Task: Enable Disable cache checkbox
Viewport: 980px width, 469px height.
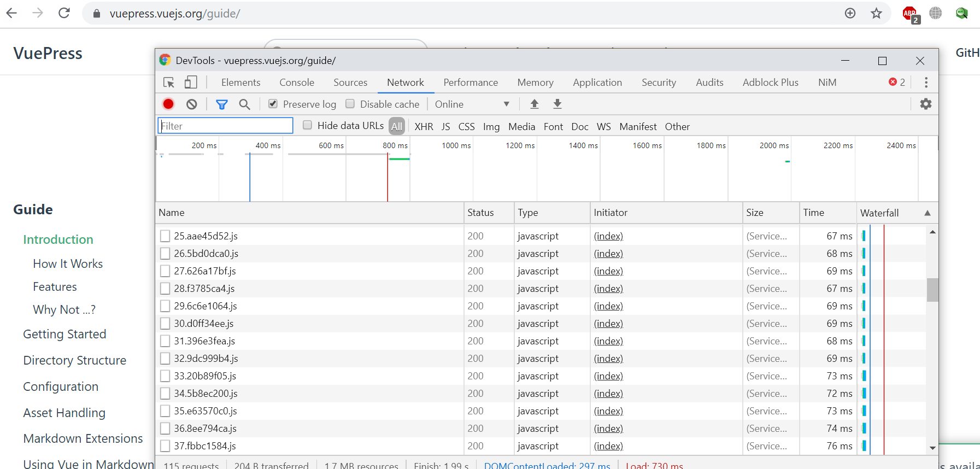Action: click(350, 104)
